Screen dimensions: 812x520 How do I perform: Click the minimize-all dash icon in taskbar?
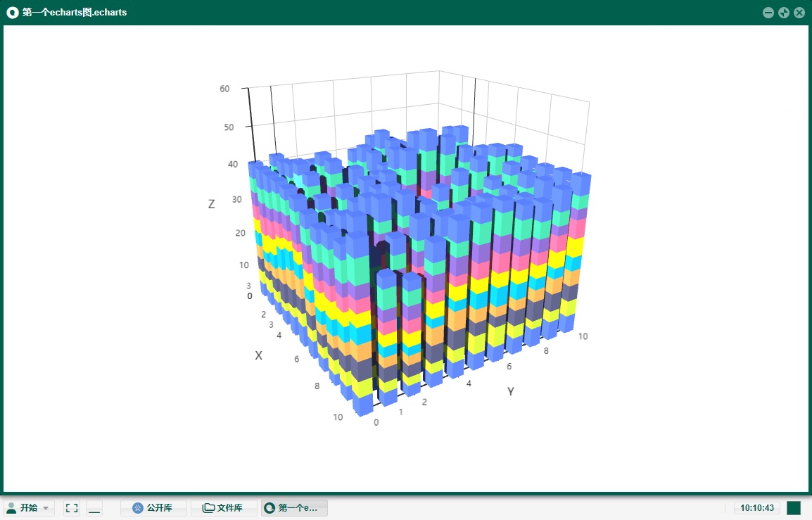[x=94, y=508]
